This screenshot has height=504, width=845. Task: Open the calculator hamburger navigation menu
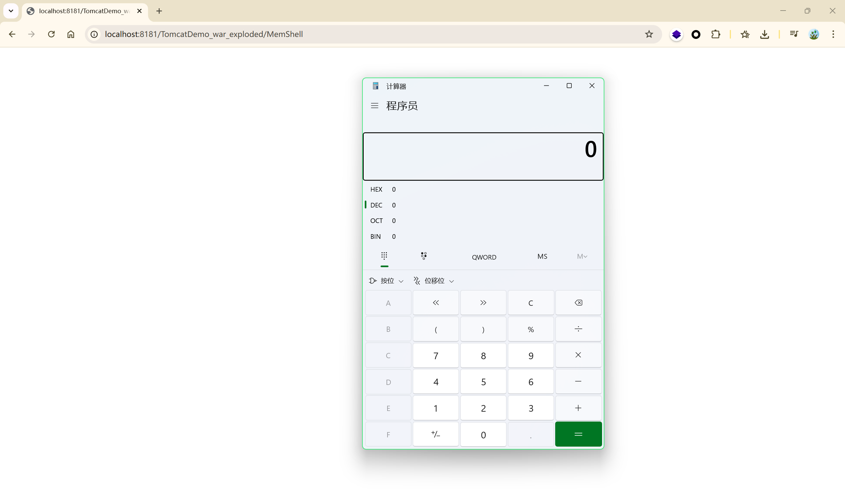374,106
